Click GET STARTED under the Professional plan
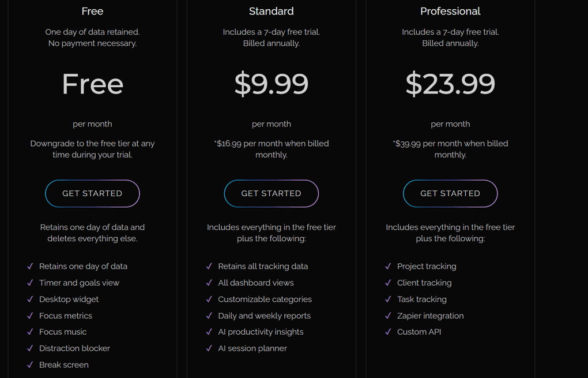The image size is (588, 378). [x=450, y=193]
